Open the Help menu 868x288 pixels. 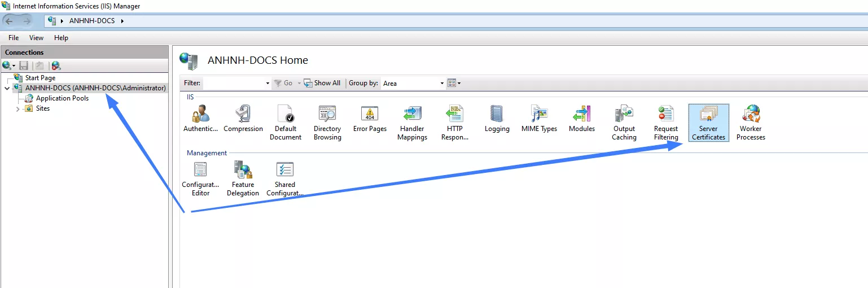pyautogui.click(x=61, y=38)
